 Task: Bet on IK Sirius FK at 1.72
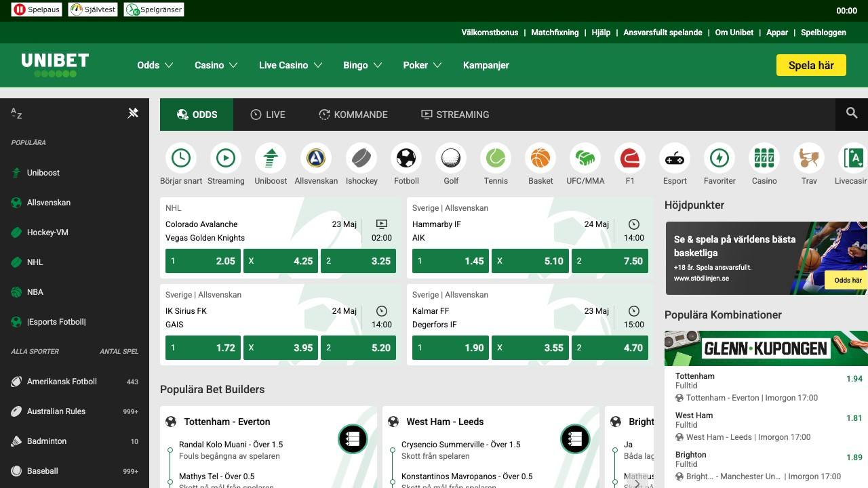pos(203,348)
